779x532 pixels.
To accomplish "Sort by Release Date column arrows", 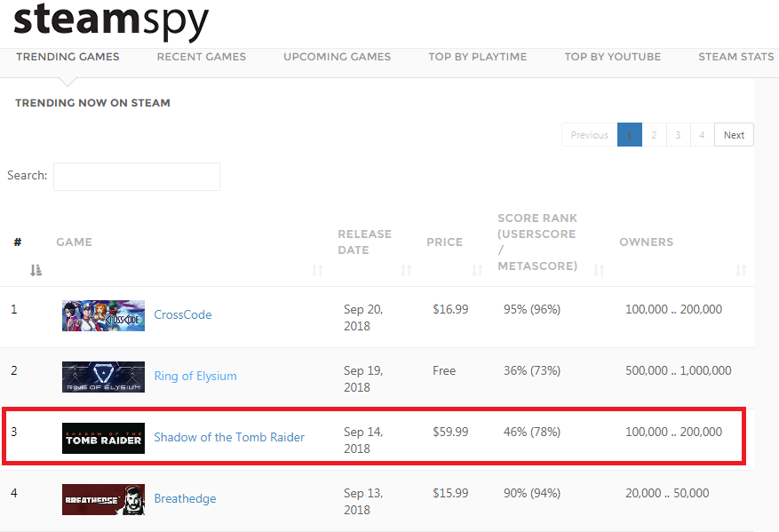I will (407, 270).
